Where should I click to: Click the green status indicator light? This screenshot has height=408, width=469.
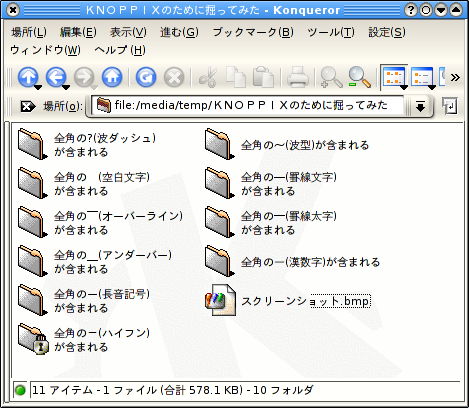click(20, 390)
